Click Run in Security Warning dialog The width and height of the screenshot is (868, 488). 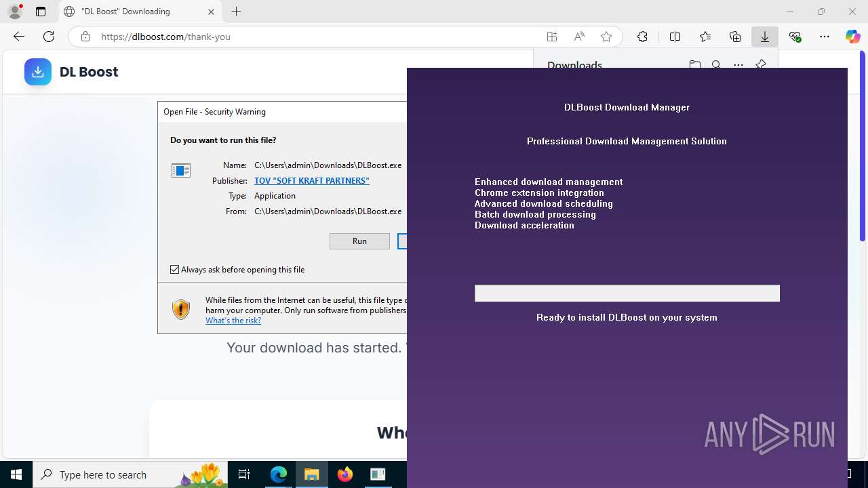359,241
